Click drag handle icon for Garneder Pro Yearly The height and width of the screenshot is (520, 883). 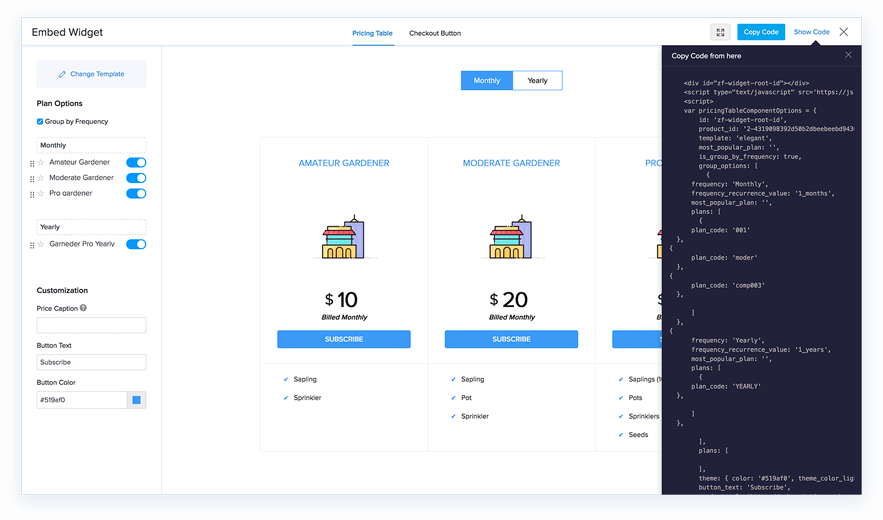[32, 245]
